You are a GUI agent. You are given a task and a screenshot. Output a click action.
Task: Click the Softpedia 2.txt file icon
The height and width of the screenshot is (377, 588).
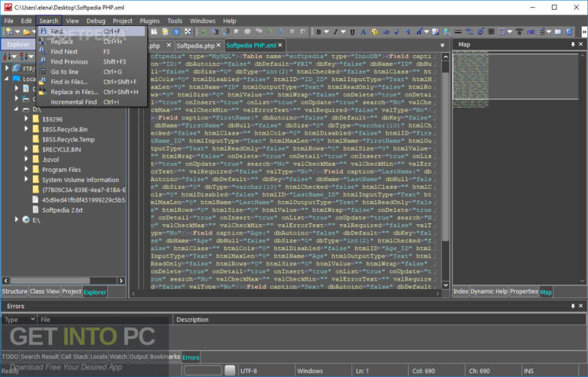(x=36, y=210)
